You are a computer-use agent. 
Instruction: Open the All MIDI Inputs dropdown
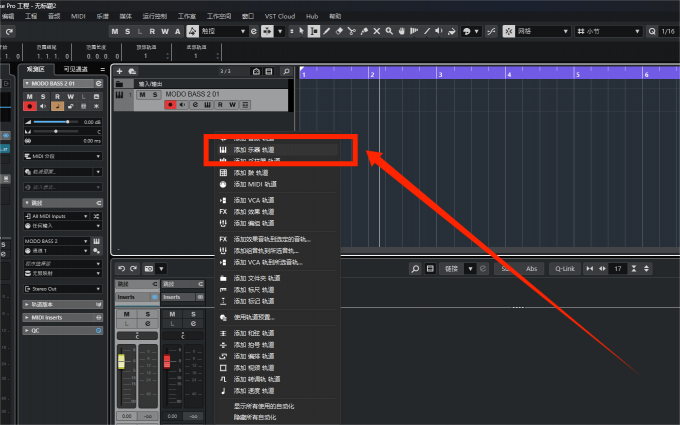pyautogui.click(x=56, y=216)
